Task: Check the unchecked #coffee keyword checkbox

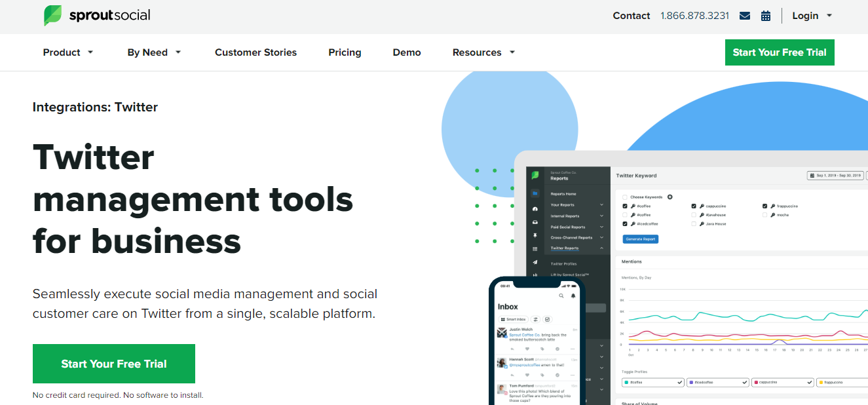Action: tap(625, 215)
